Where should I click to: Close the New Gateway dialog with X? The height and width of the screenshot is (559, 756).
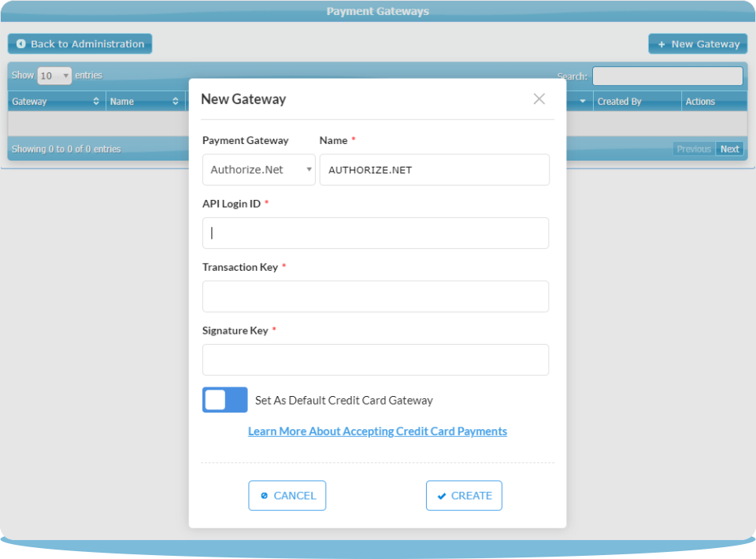point(539,99)
